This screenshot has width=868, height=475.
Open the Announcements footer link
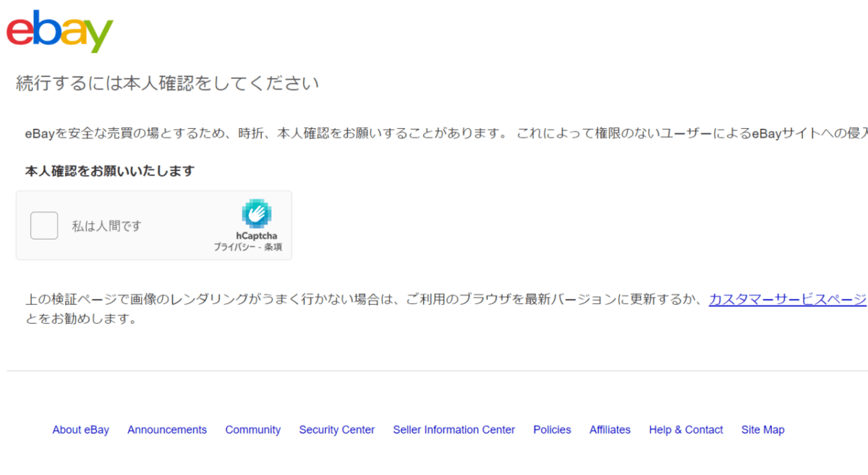(167, 429)
